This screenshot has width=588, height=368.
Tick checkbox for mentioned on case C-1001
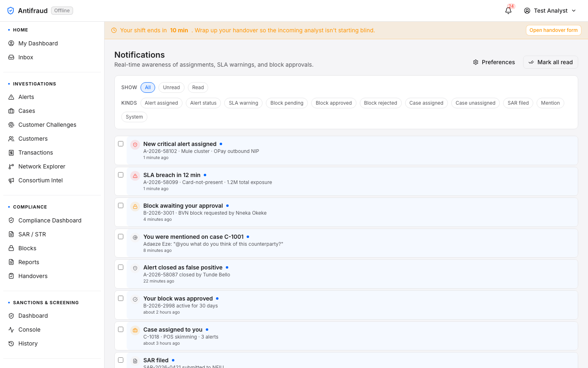pos(120,236)
